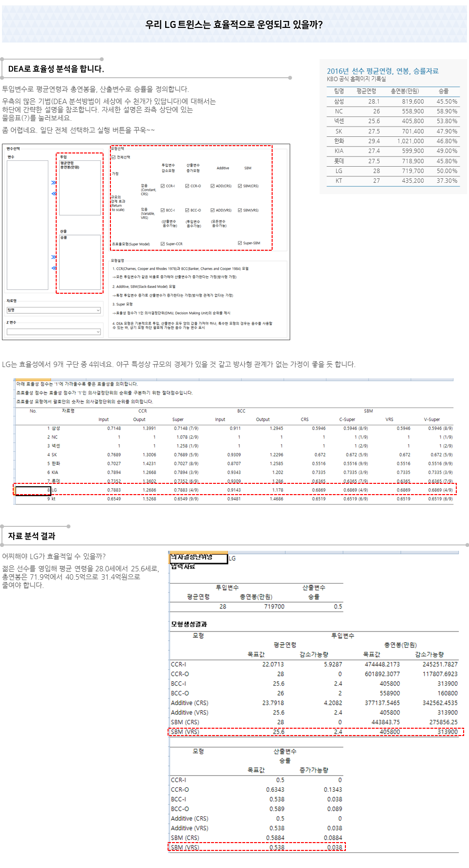
Task: Toggle the 전체선택 checkbox
Action: 114,157
